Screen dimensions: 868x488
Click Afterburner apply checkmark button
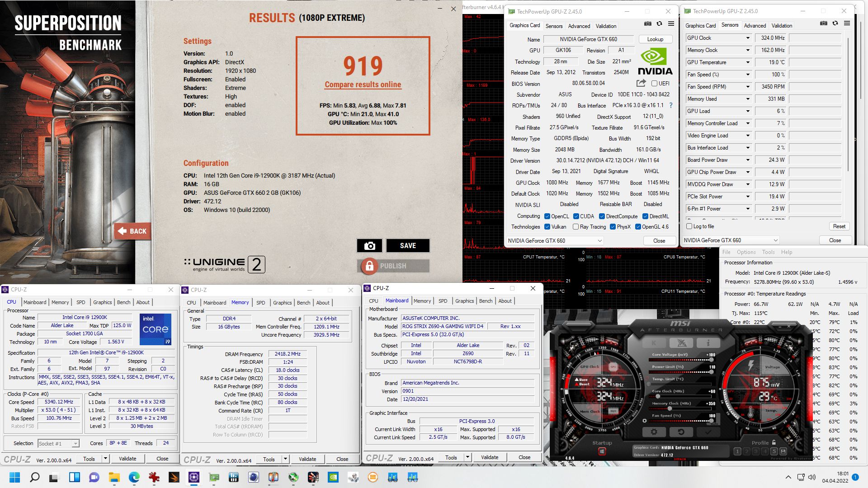pos(708,432)
